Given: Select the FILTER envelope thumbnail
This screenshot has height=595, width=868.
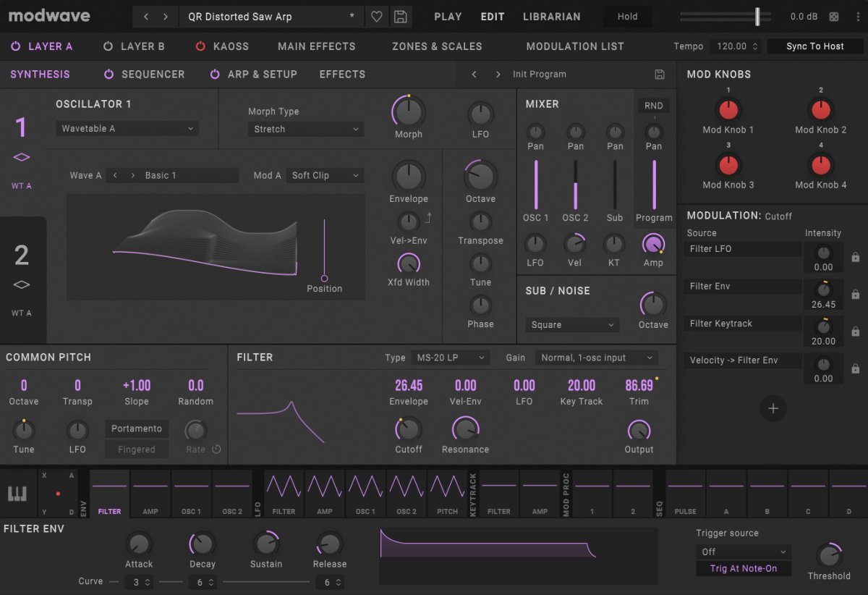Looking at the screenshot, I should click(110, 494).
